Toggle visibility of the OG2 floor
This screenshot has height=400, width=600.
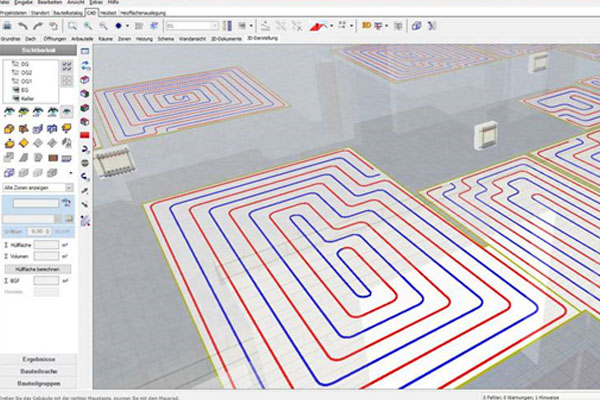tap(16, 73)
